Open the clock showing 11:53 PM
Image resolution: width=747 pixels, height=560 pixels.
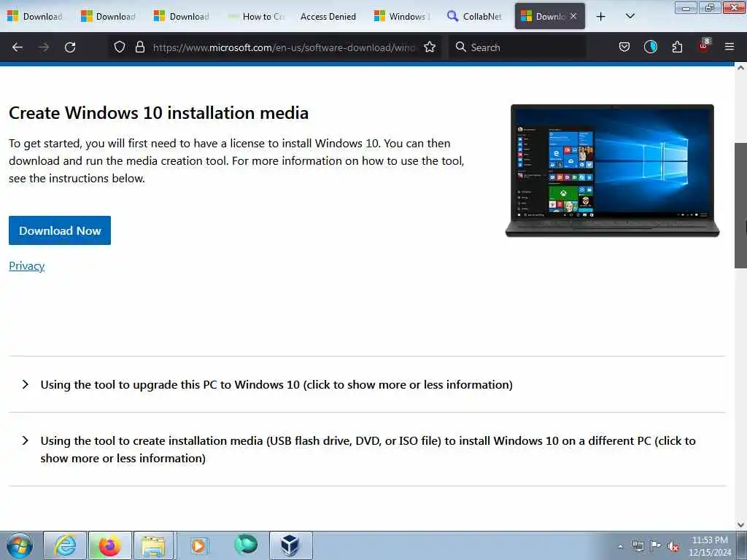click(x=710, y=546)
